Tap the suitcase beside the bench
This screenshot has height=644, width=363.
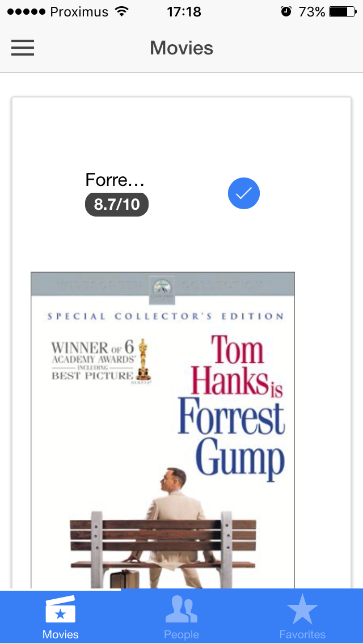click(x=124, y=579)
